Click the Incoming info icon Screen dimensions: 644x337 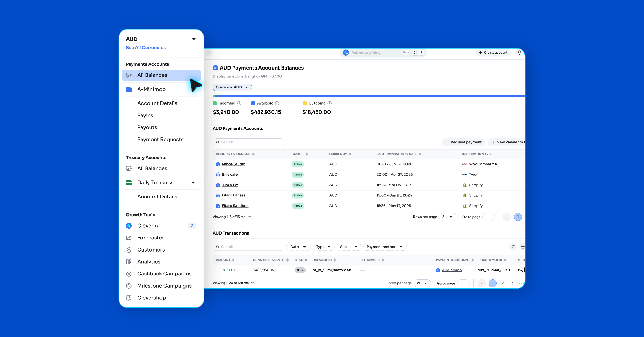(x=239, y=103)
